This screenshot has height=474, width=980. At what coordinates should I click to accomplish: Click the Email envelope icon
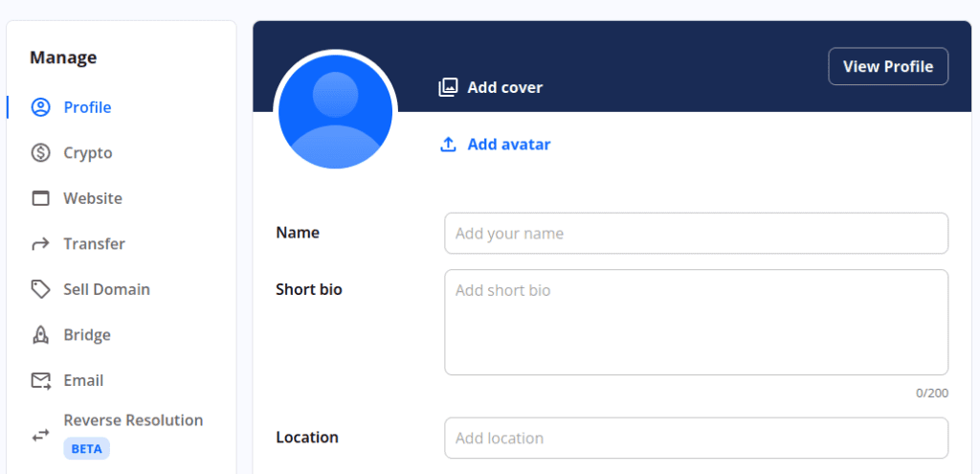40,381
